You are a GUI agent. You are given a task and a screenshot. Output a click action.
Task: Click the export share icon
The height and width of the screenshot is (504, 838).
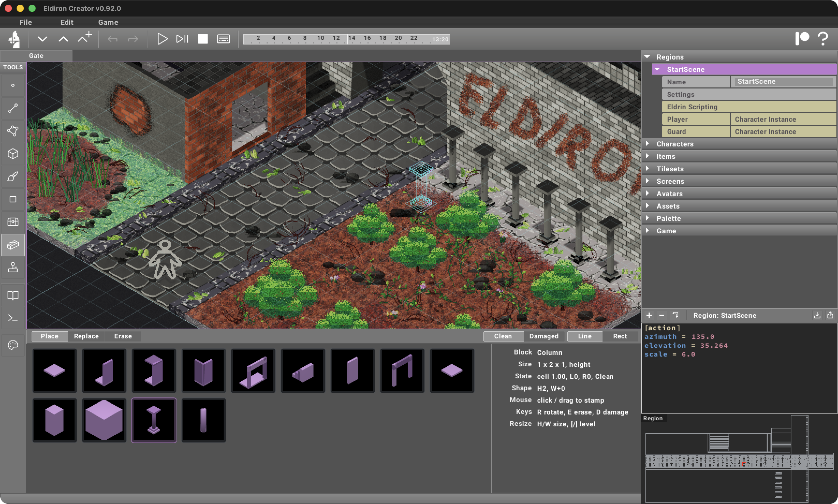click(830, 315)
